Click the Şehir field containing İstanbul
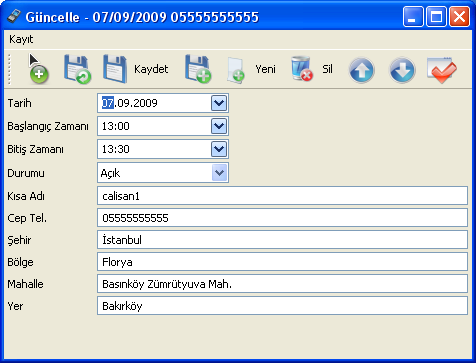Image resolution: width=476 pixels, height=363 pixels. click(x=282, y=240)
